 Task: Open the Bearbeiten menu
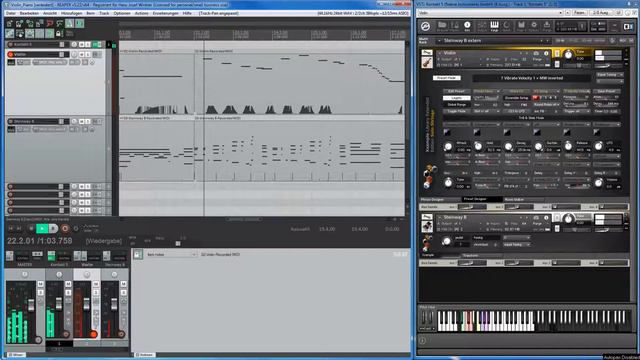[x=29, y=13]
